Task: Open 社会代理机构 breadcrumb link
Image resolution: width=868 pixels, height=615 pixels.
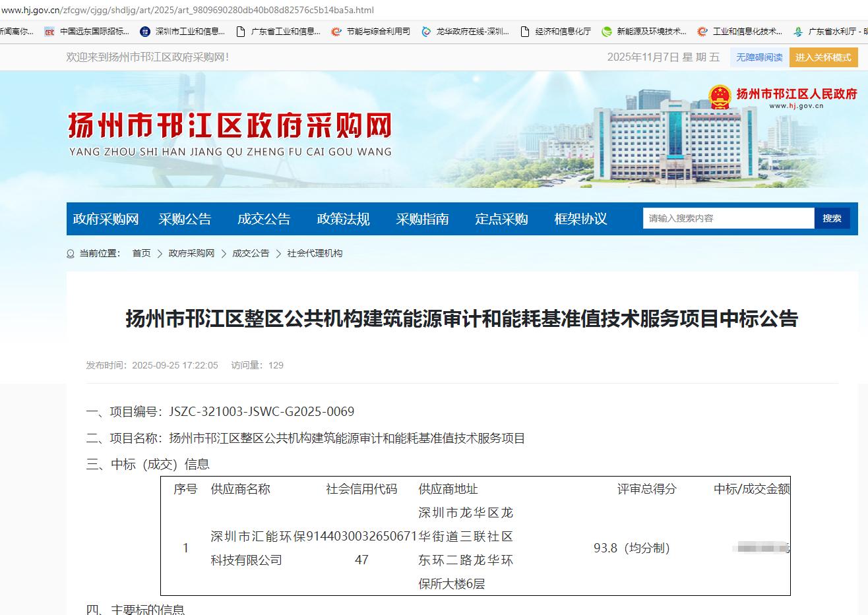Action: [x=315, y=253]
